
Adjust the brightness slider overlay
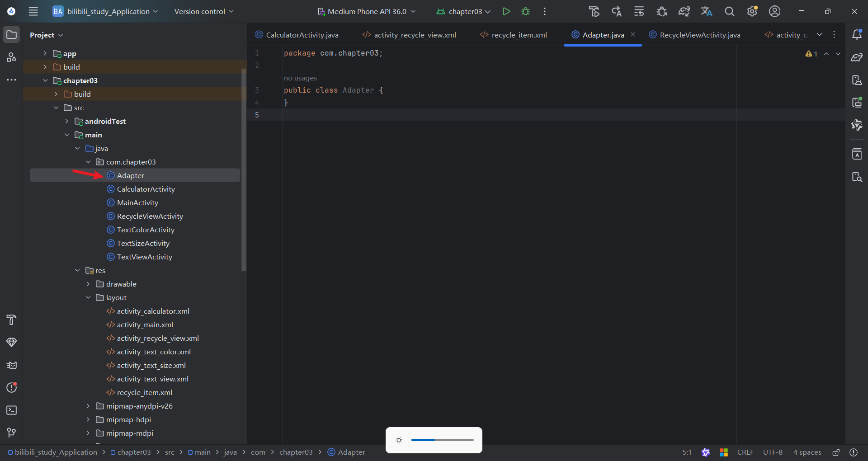coord(443,440)
